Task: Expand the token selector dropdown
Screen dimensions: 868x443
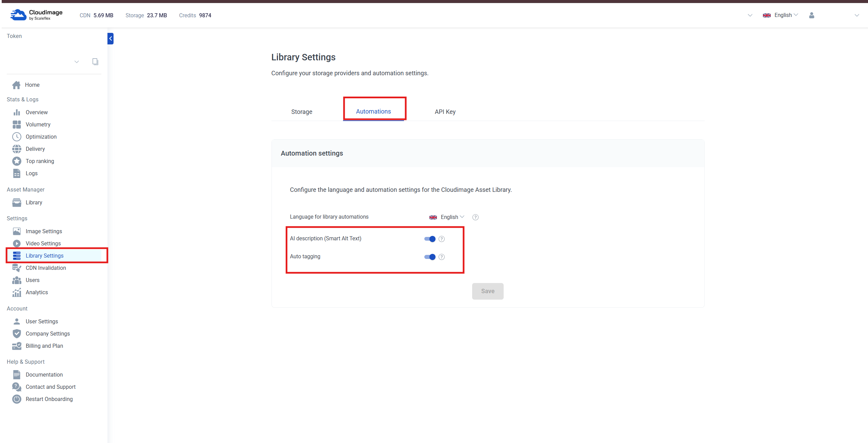Action: pyautogui.click(x=77, y=62)
